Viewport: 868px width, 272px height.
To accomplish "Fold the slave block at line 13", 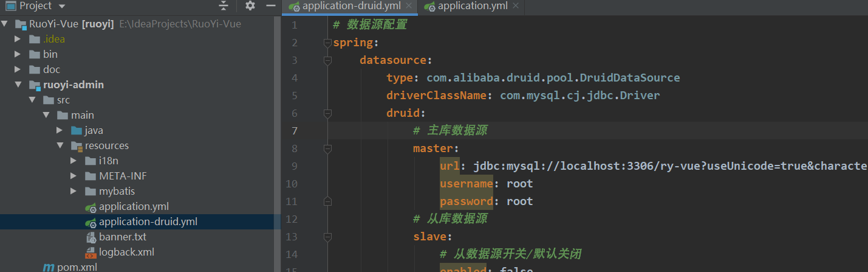I will pyautogui.click(x=328, y=237).
